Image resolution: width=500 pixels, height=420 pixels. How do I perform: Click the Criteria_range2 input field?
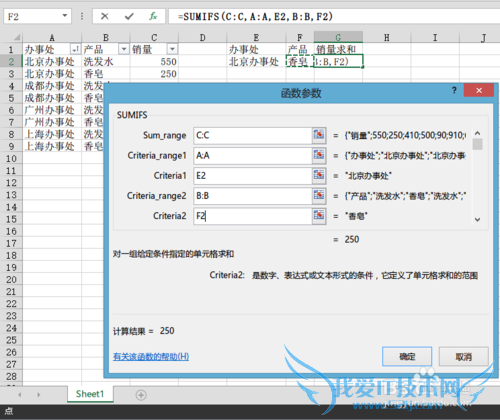pyautogui.click(x=253, y=196)
